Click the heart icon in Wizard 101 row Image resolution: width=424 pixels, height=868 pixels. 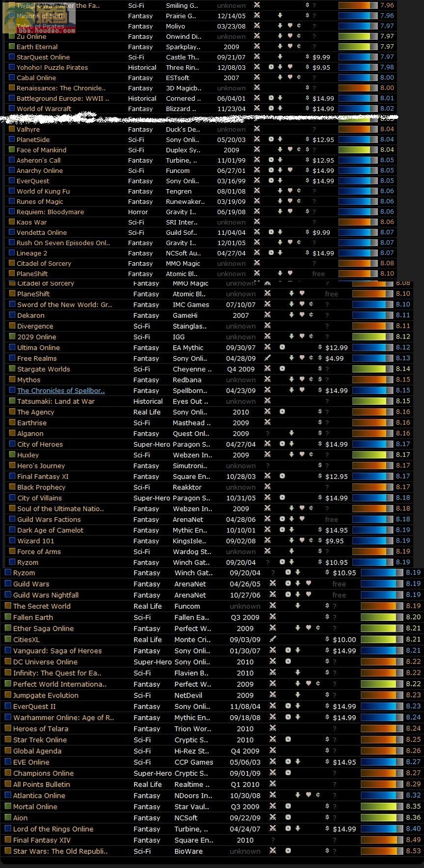302,541
